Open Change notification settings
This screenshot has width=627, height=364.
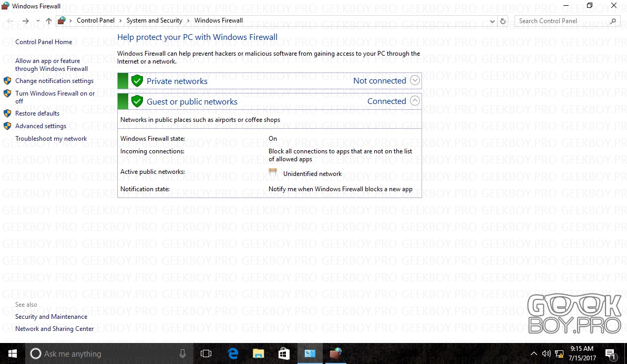click(54, 81)
